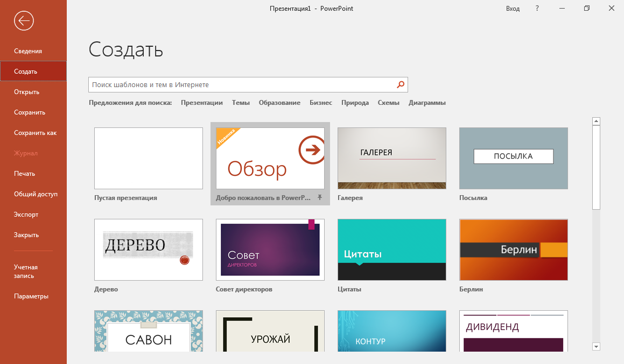Image resolution: width=624 pixels, height=364 pixels.
Task: Restore down the PowerPoint window
Action: (587, 9)
